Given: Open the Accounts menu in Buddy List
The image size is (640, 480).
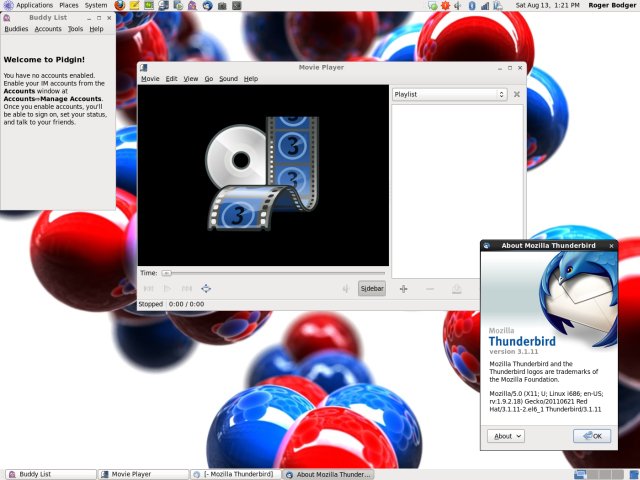Looking at the screenshot, I should click(48, 29).
